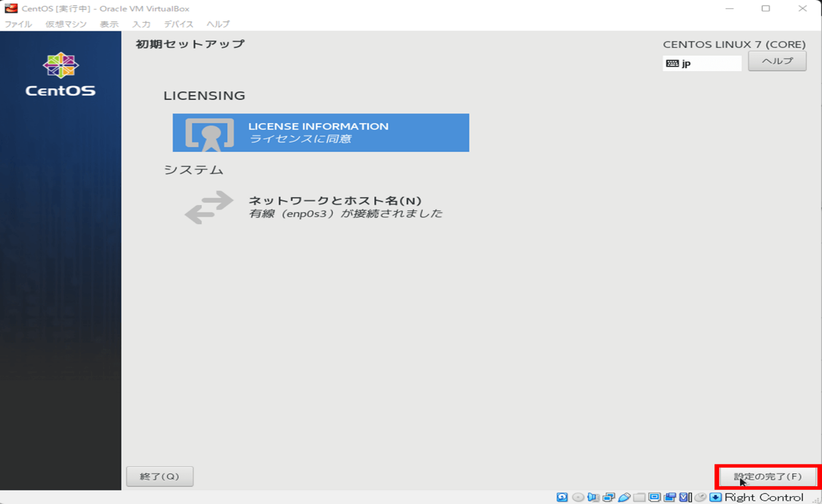Click the network arrows icon

[209, 207]
